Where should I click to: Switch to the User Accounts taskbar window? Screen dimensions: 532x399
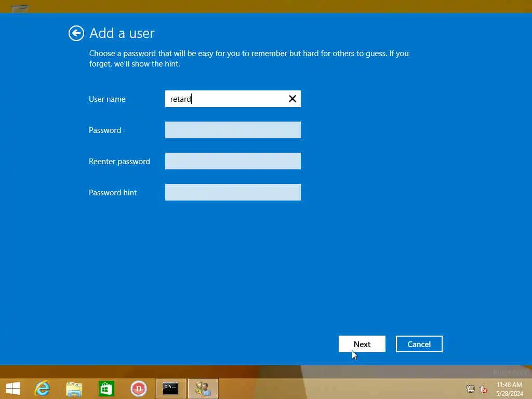pos(203,389)
